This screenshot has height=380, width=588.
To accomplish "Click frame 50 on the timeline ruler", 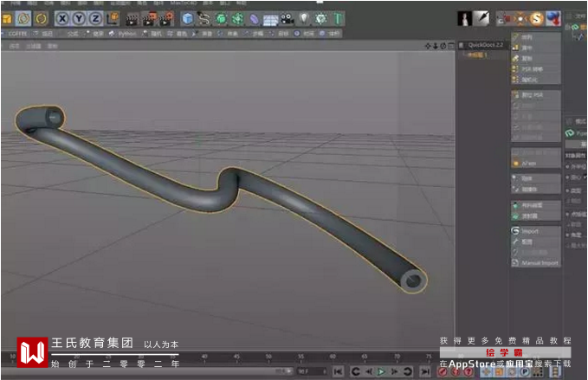I will click(268, 357).
